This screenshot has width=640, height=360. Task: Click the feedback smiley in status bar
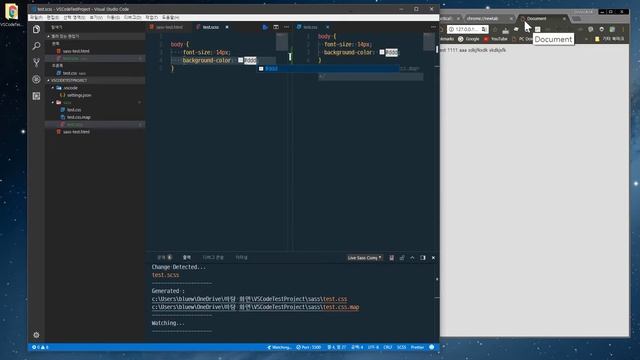pos(432,347)
